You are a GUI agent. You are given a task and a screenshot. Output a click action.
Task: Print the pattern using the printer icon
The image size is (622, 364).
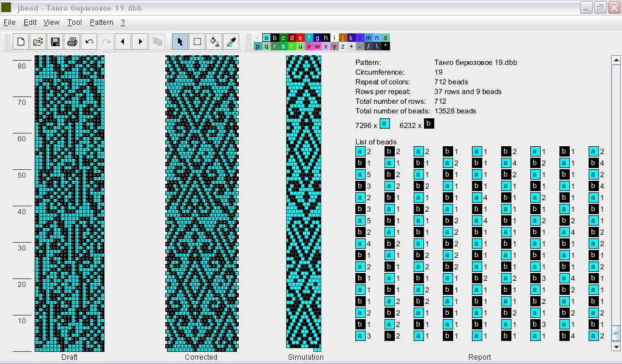pyautogui.click(x=72, y=42)
